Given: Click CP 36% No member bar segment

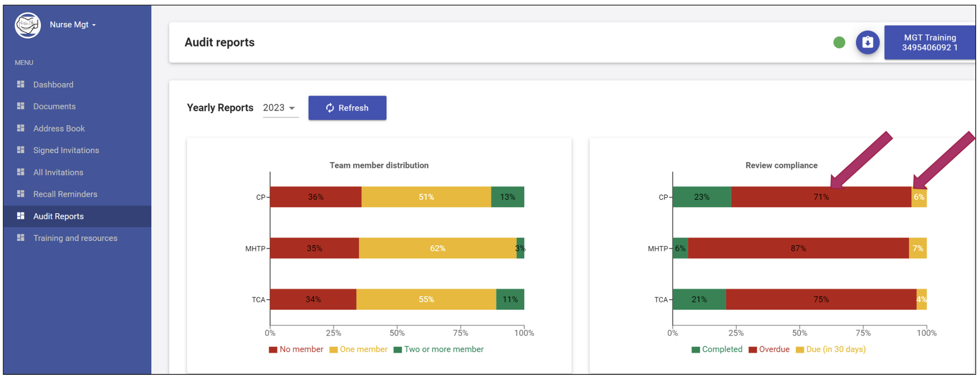Looking at the screenshot, I should (316, 197).
